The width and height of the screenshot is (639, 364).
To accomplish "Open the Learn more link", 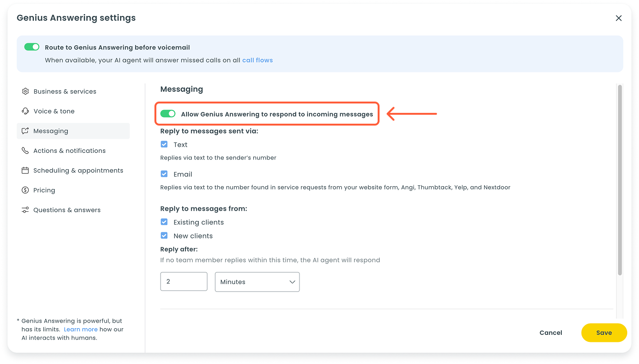I will click(x=81, y=329).
